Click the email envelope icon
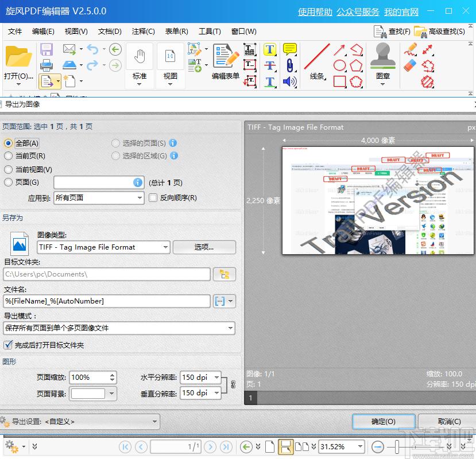 point(69,49)
